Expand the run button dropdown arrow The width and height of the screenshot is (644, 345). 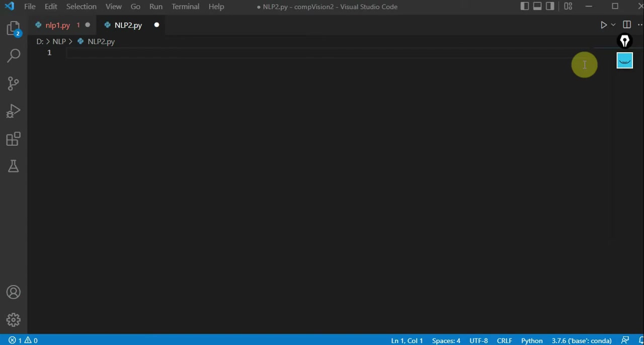click(x=613, y=25)
